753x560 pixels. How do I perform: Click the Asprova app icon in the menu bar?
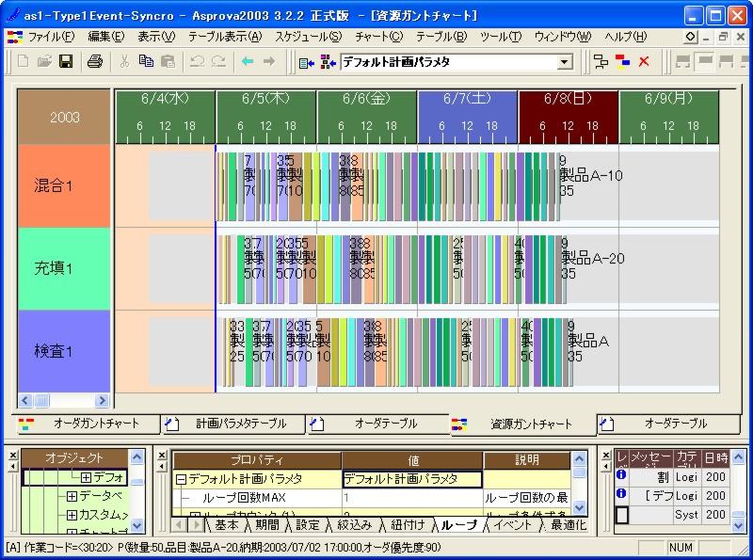[15, 37]
